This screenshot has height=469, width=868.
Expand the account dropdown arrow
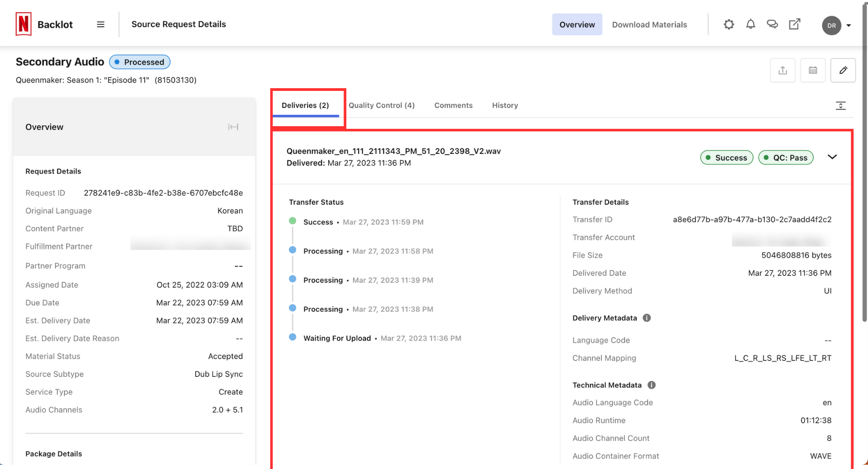tap(849, 25)
